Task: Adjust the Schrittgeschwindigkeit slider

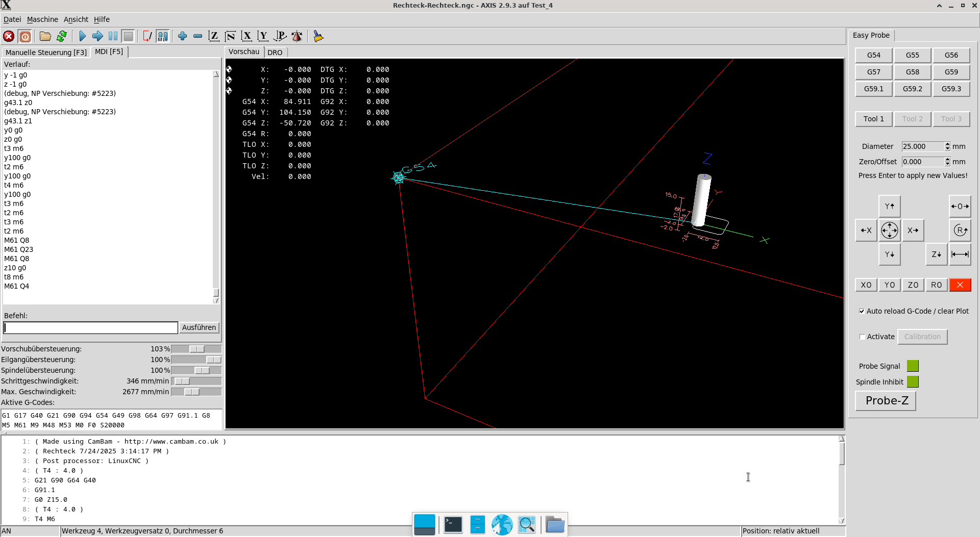Action: (x=197, y=381)
